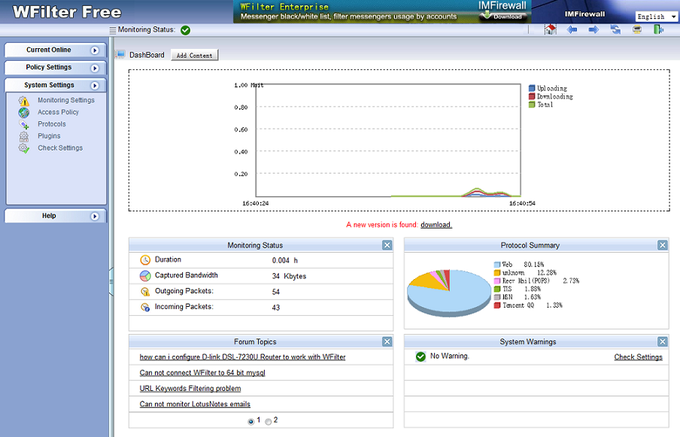680x437 pixels.
Task: Click the new version download link
Action: point(436,225)
